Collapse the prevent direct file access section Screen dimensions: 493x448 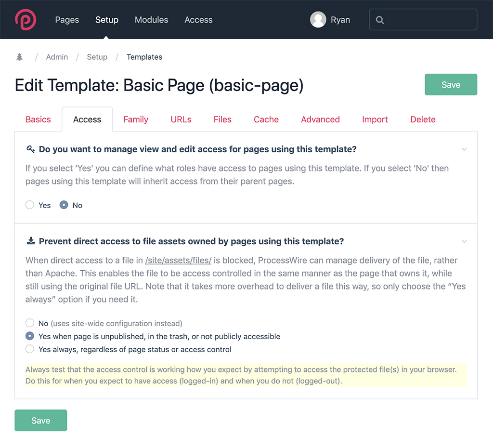464,241
